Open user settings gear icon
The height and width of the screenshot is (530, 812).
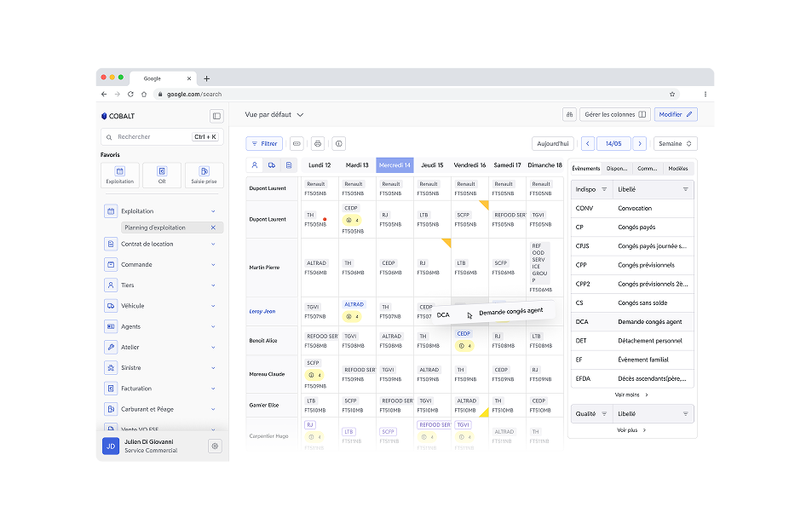click(x=215, y=446)
